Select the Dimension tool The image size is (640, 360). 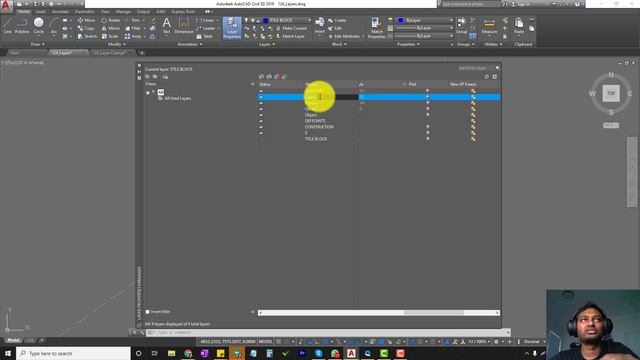[184, 25]
